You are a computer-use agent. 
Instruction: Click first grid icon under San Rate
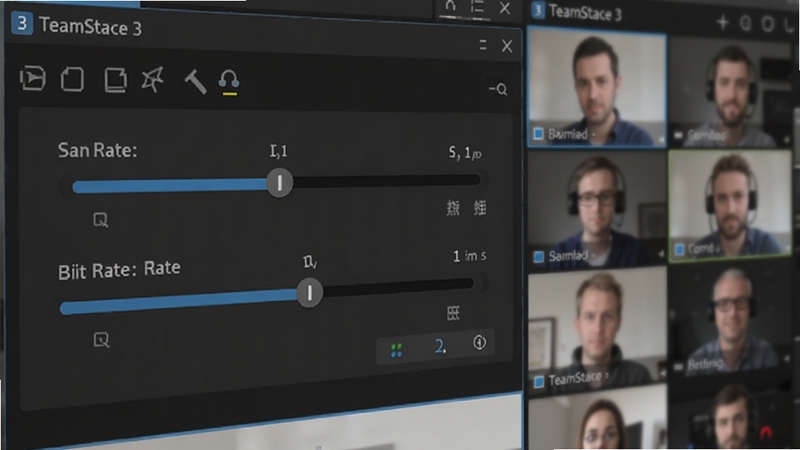pyautogui.click(x=453, y=208)
